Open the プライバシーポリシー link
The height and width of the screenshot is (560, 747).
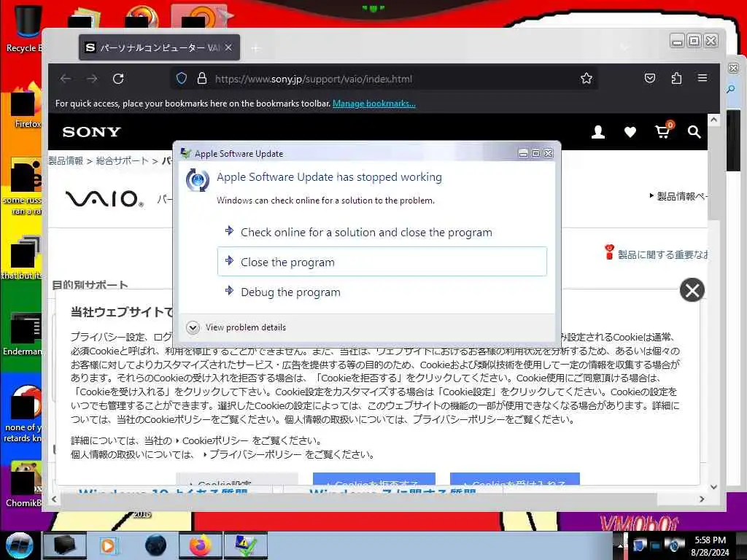coord(255,455)
